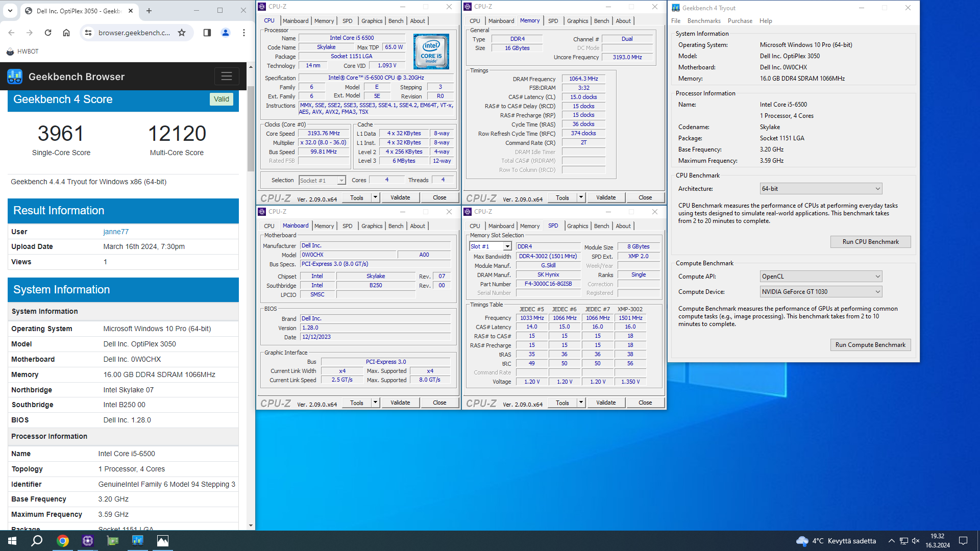Open the Architecture 64-bit dropdown
Image resolution: width=980 pixels, height=551 pixels.
(x=821, y=189)
